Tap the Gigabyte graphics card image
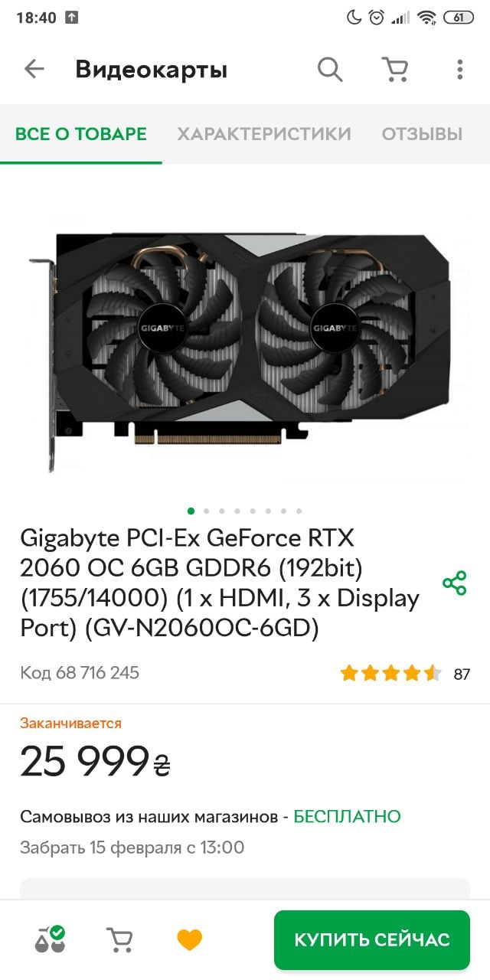This screenshot has width=490, height=980. [245, 342]
